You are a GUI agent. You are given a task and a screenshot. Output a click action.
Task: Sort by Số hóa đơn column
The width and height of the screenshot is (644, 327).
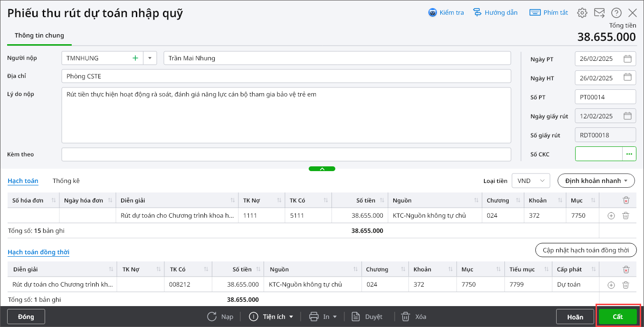click(53, 201)
